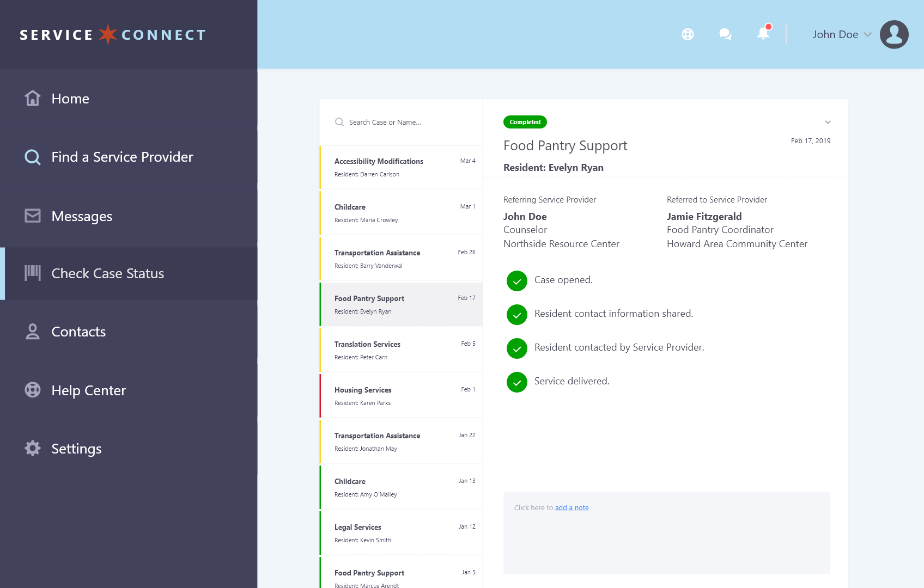Open Childcare case for Maria Crowley

[x=401, y=213]
